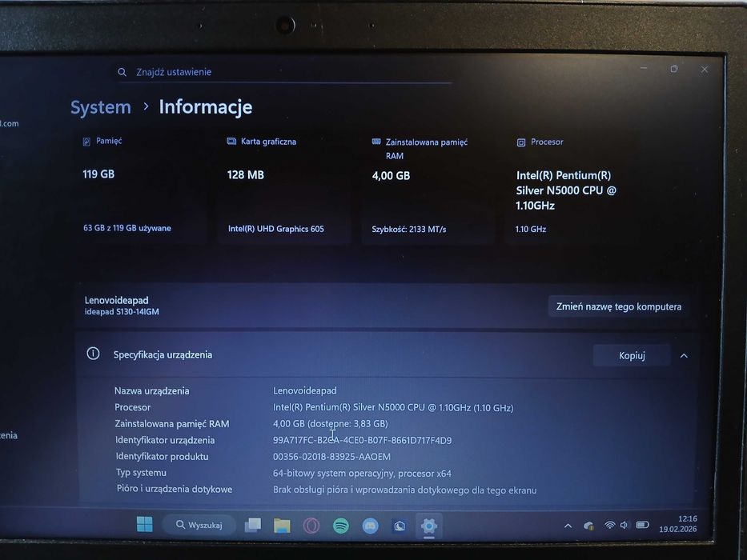This screenshot has height=560, width=747.
Task: Open the 128 MB graphics card tile
Action: pos(285,188)
